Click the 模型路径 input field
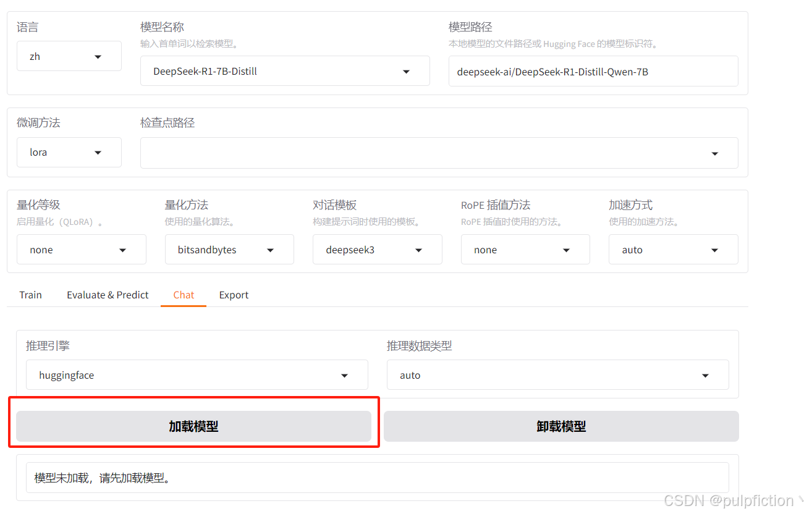Screen dimensions: 812x514 593,71
